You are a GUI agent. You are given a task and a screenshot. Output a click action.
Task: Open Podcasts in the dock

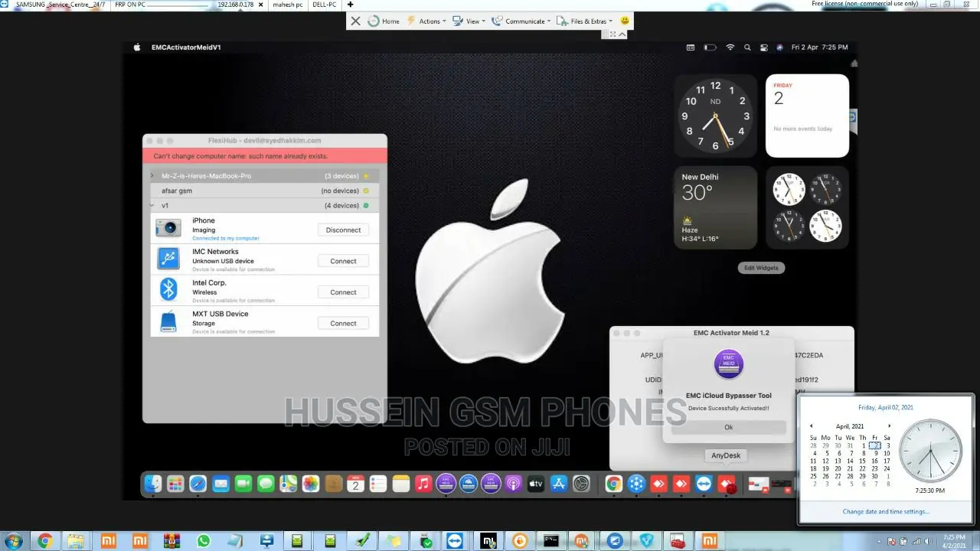pyautogui.click(x=513, y=484)
